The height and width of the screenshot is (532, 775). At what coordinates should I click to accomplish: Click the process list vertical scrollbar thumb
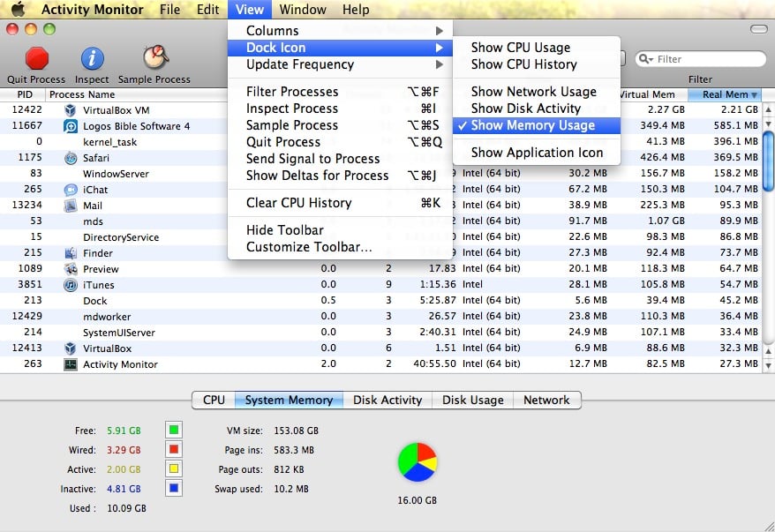point(768,161)
